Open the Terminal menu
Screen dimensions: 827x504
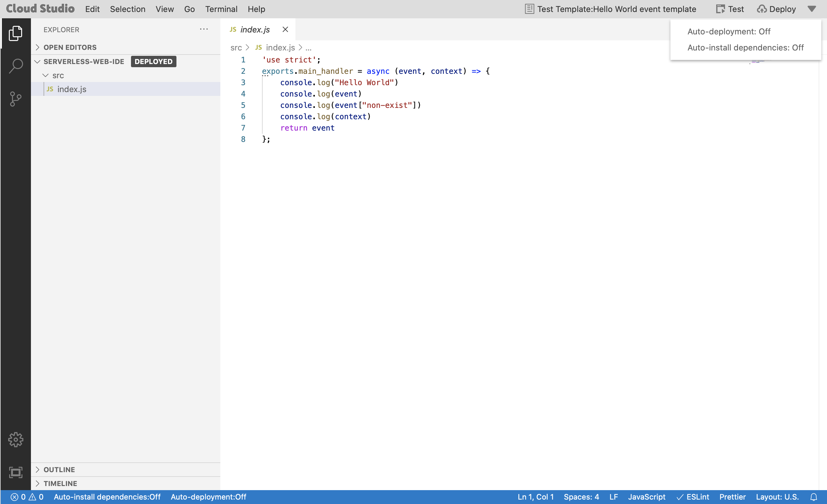pyautogui.click(x=221, y=9)
